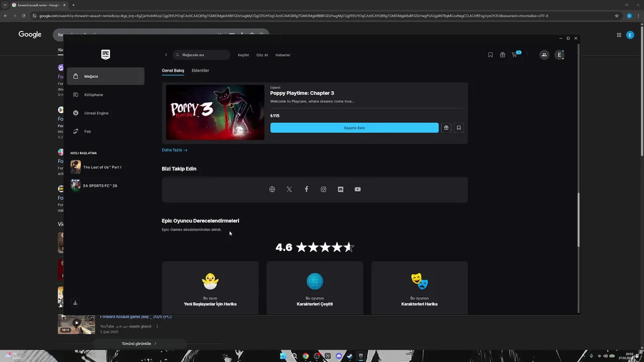Click the Mağazada ara search field
The height and width of the screenshot is (362, 644).
[x=201, y=55]
